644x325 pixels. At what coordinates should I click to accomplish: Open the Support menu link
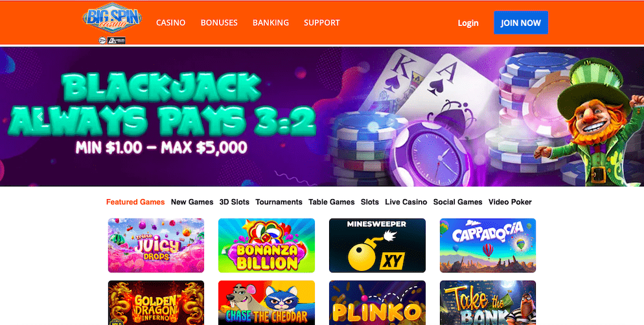(321, 23)
